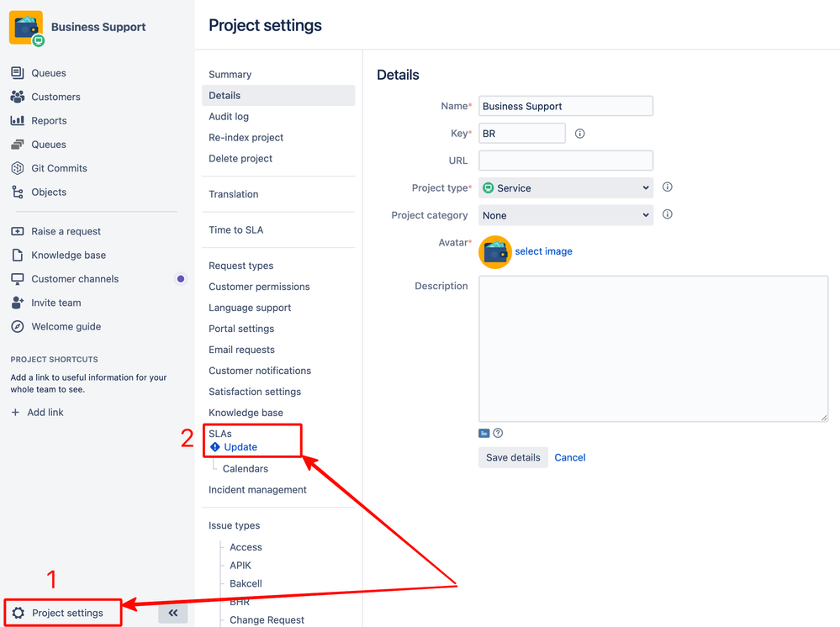Click the Save details button

[513, 458]
